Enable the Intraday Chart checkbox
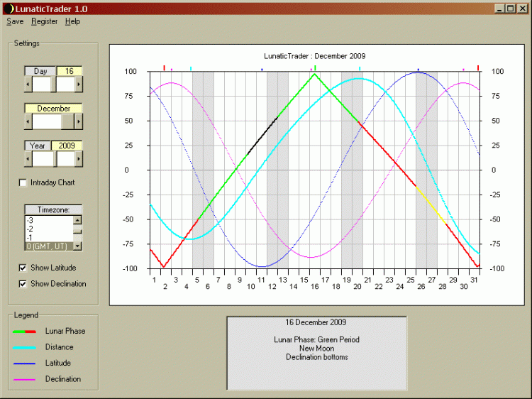This screenshot has height=399, width=532. (23, 183)
